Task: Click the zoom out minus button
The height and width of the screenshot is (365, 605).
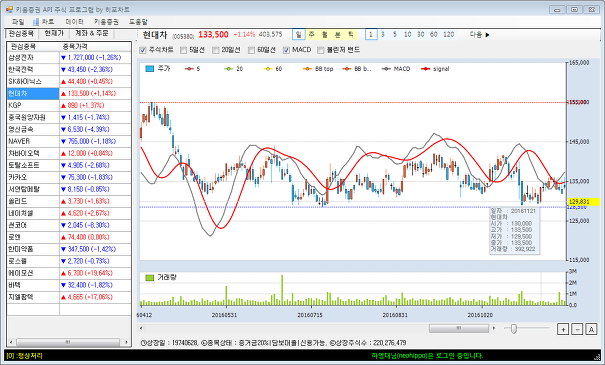Action: pos(577,329)
